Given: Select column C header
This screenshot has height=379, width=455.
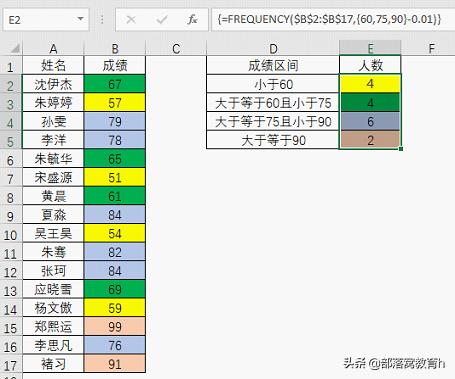Looking at the screenshot, I should coord(176,49).
